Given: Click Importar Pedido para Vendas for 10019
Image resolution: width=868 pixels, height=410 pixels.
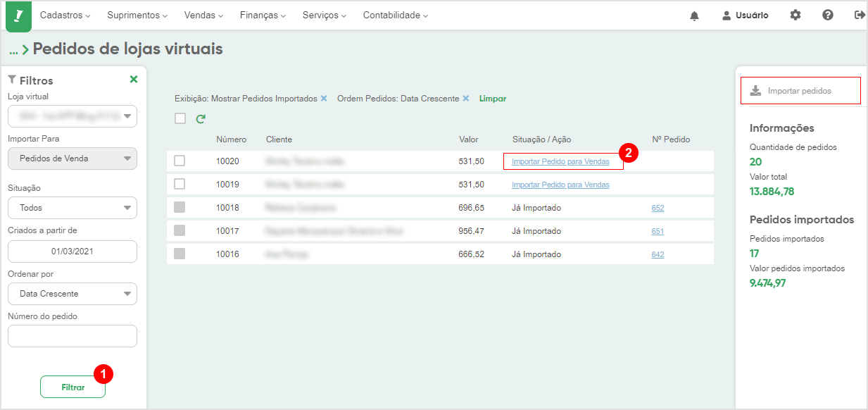Looking at the screenshot, I should click(560, 185).
